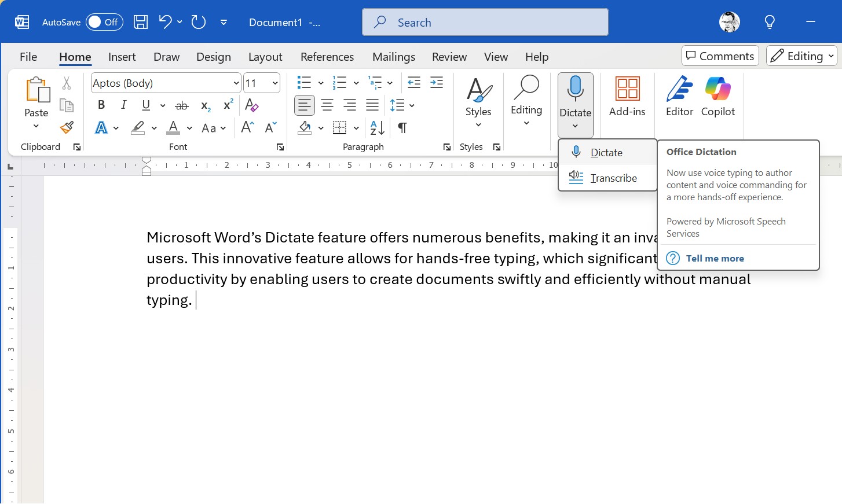Open the Add-ins panel
The image size is (842, 504).
(x=627, y=97)
